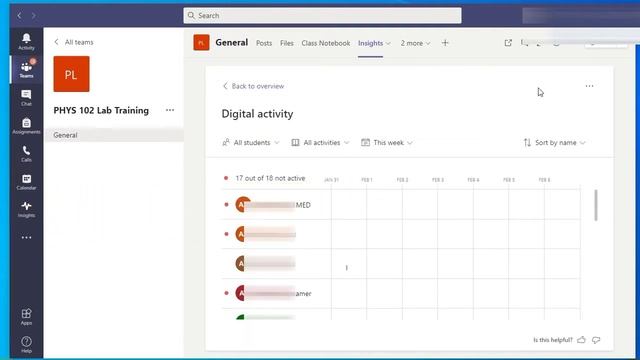Image resolution: width=640 pixels, height=360 pixels.
Task: Give thumbs down feedback
Action: 596,340
